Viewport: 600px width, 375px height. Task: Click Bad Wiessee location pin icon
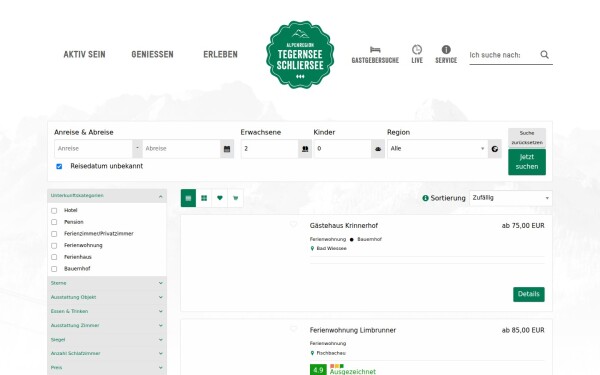[x=312, y=248]
